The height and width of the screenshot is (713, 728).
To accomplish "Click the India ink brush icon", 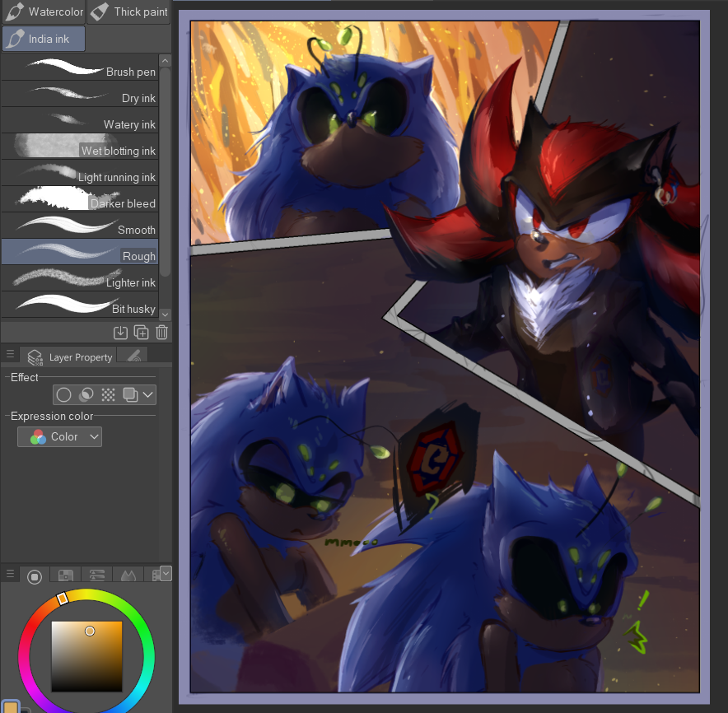I will coord(15,39).
